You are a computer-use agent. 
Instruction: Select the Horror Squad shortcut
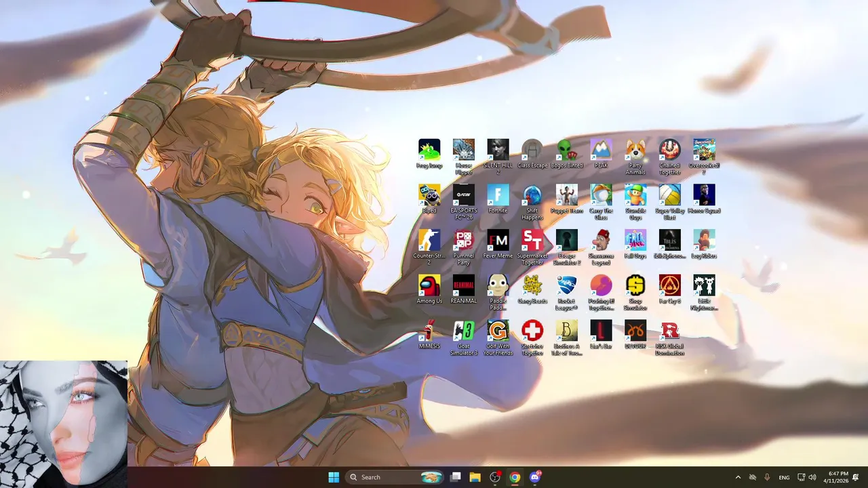[704, 199]
